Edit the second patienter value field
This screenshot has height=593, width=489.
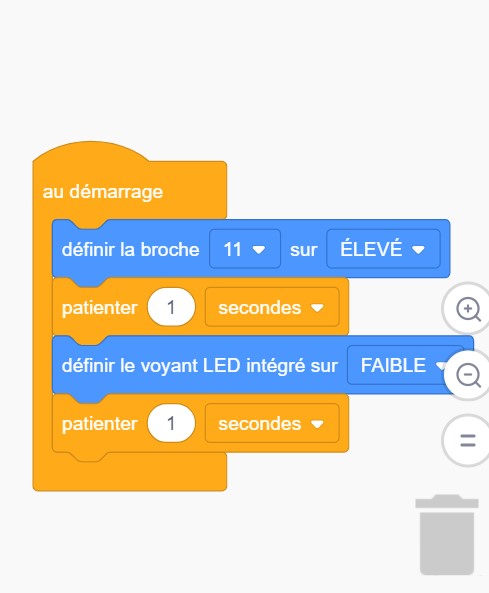pyautogui.click(x=171, y=423)
